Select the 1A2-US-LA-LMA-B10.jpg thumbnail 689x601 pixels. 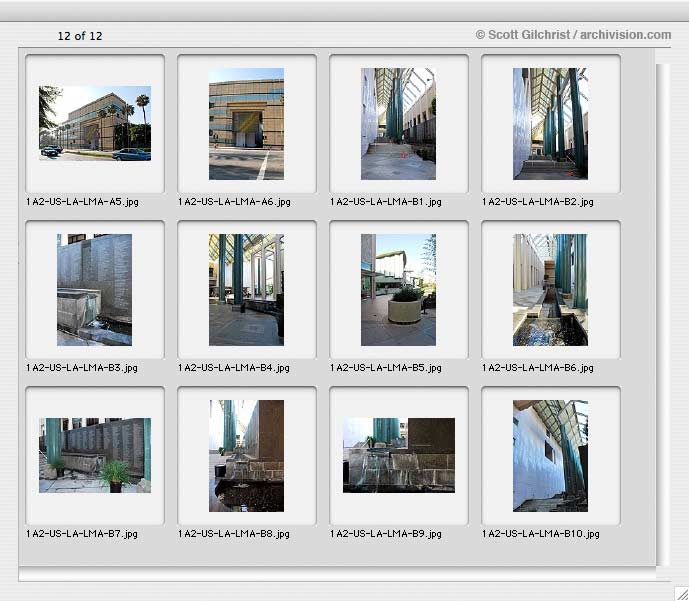550,456
